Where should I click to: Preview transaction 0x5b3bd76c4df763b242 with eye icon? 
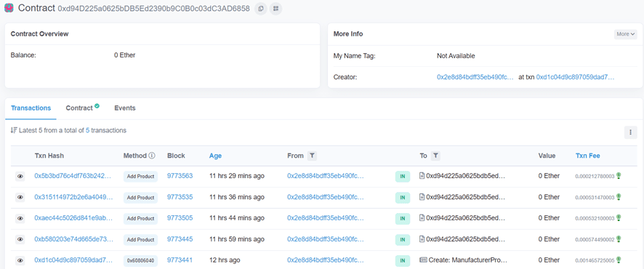click(x=20, y=176)
